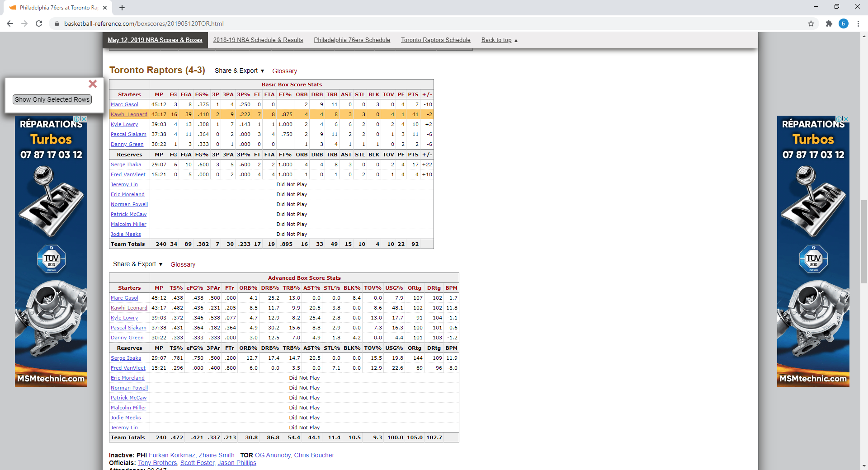Viewport: 868px width, 470px height.
Task: Expand Share & Export for basic box score
Action: point(239,70)
